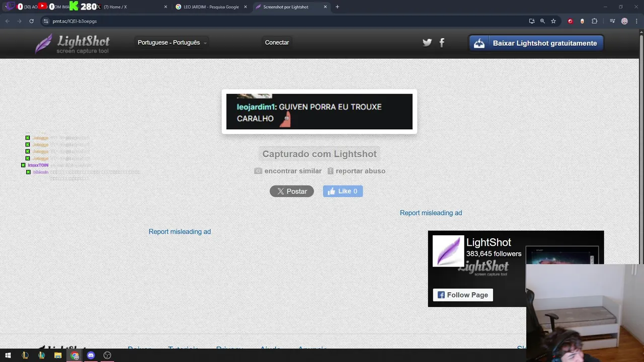
Task: Open OBS Studio from the taskbar
Action: coord(107,355)
